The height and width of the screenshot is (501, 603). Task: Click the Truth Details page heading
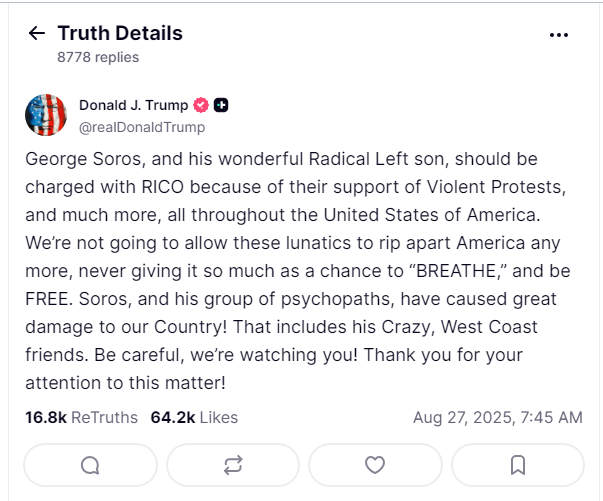(120, 33)
